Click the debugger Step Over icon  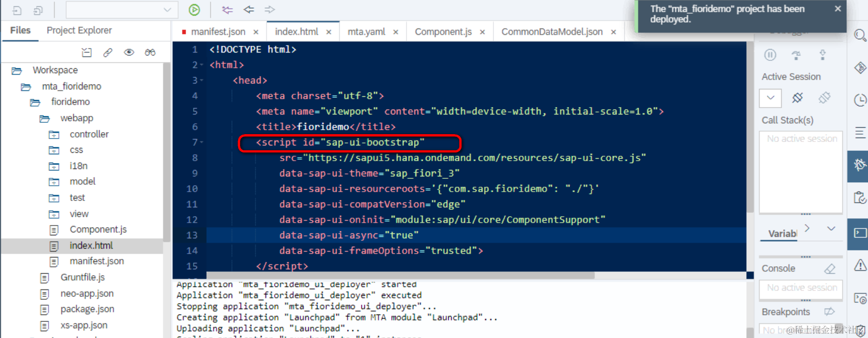coord(796,55)
